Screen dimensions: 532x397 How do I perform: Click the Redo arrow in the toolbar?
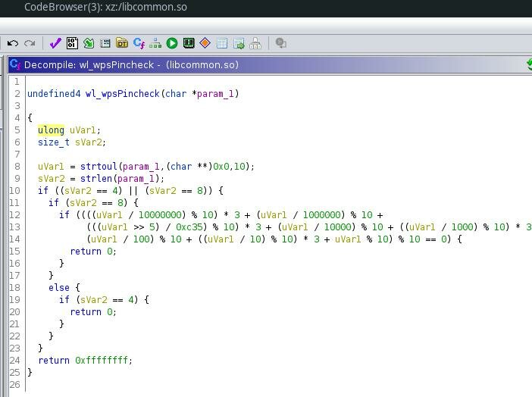(x=30, y=43)
